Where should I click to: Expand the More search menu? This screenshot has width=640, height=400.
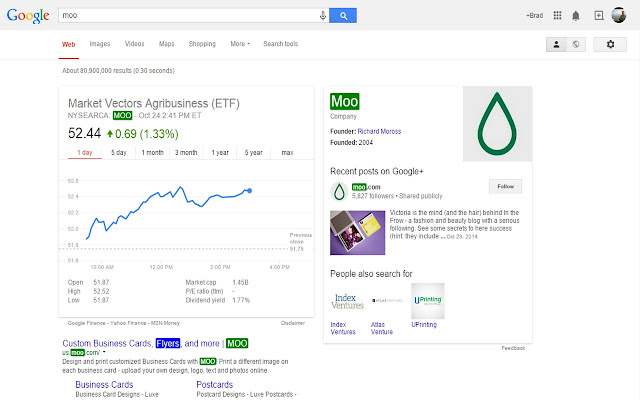[x=240, y=44]
